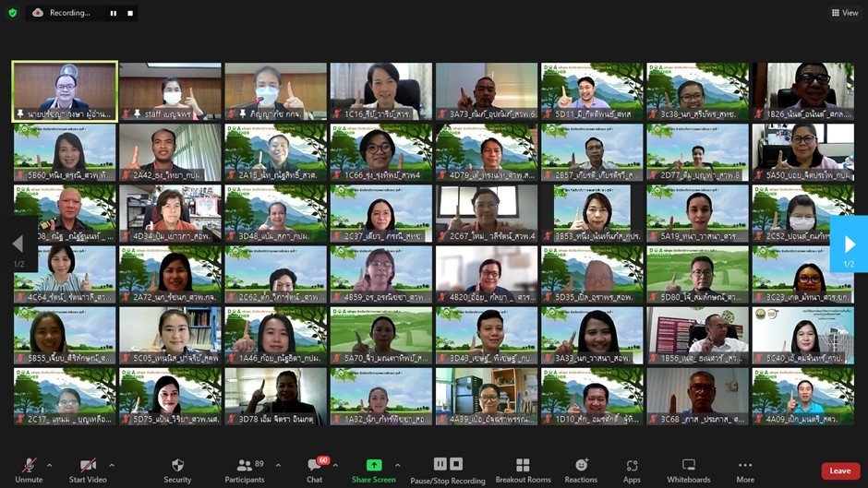
Task: Open the View layout menu
Action: pos(845,13)
